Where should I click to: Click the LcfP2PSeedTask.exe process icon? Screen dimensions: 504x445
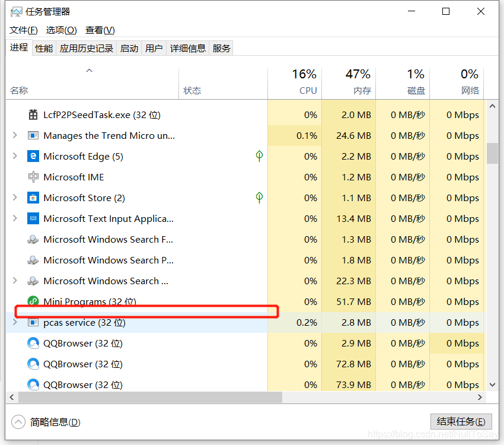[x=33, y=115]
